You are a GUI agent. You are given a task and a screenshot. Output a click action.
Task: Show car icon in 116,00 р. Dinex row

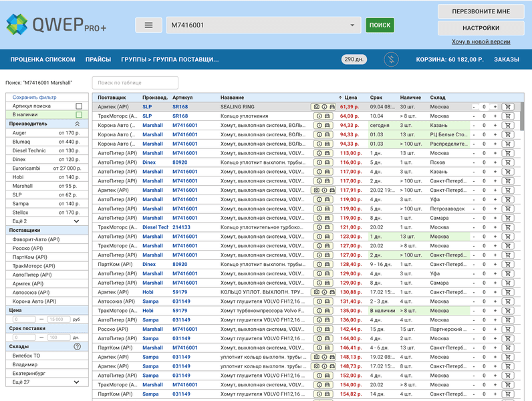point(327,162)
